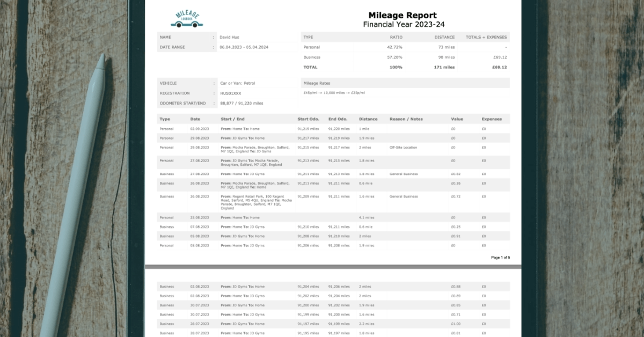Viewport: 644px width, 337px height.
Task: Click the "Start Odo." column header
Action: (x=309, y=119)
